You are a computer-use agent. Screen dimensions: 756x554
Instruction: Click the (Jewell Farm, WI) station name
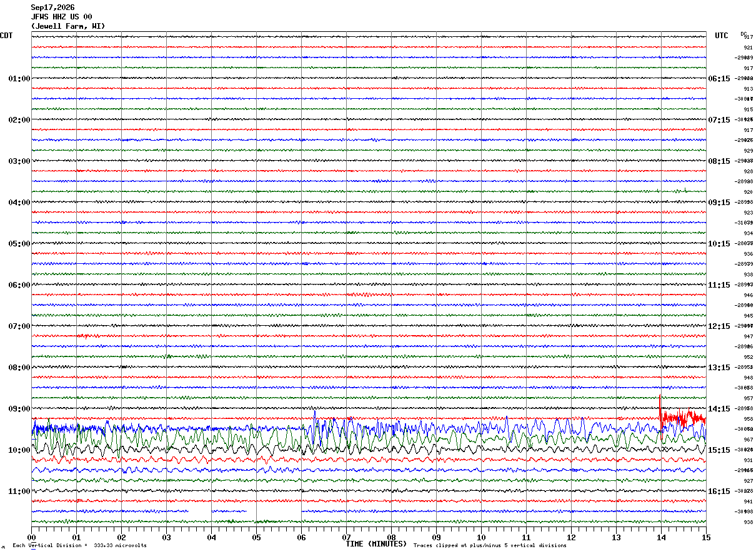tap(68, 26)
